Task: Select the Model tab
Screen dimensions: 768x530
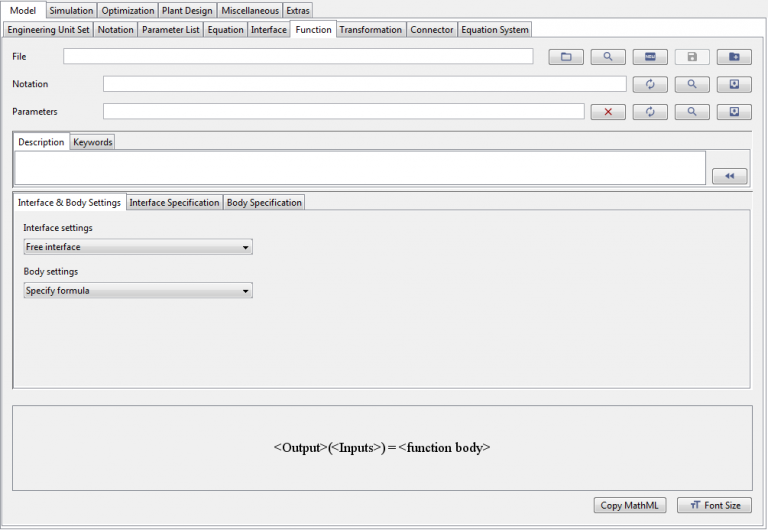Action: 23,10
